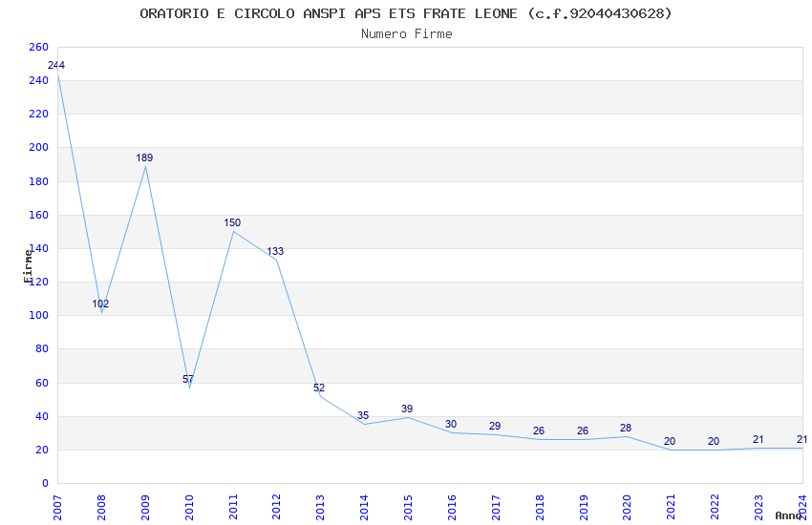Click data label 21 above year 2023
This screenshot has width=812, height=525.
pos(759,440)
